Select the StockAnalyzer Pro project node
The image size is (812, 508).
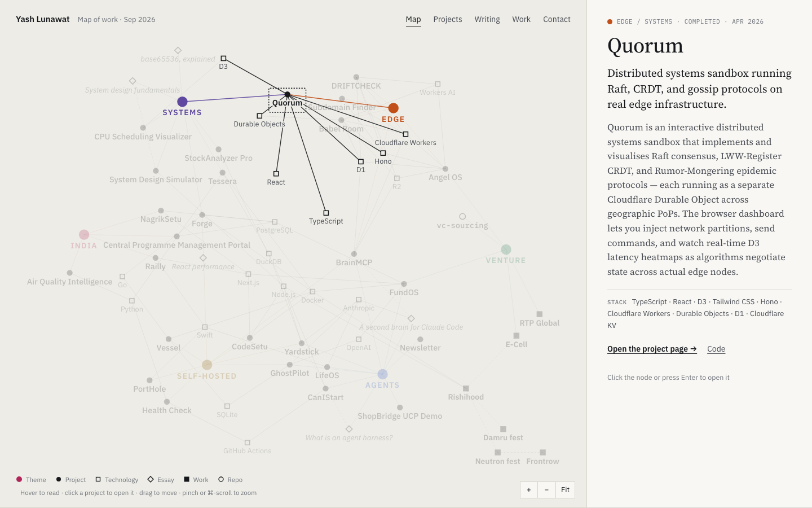pyautogui.click(x=219, y=150)
